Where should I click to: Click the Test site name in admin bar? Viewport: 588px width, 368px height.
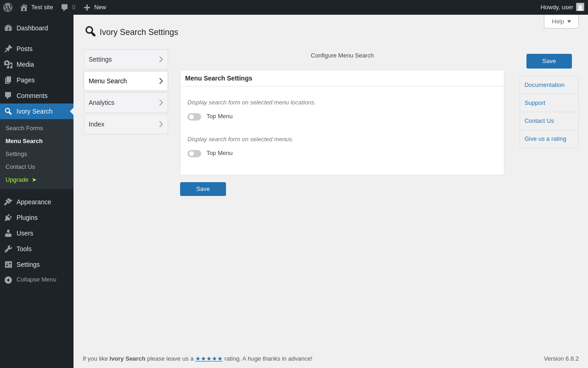click(x=42, y=7)
